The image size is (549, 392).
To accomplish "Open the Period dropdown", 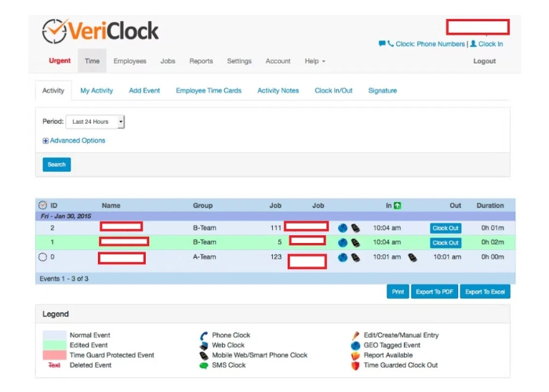I will pyautogui.click(x=95, y=122).
